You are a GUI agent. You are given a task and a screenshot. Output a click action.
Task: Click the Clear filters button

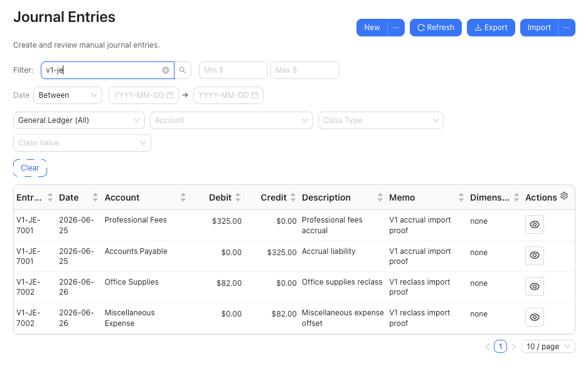click(30, 168)
